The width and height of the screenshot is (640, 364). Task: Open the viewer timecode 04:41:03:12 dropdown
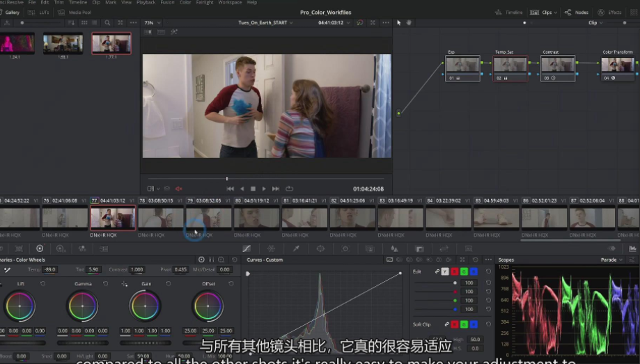tap(334, 23)
